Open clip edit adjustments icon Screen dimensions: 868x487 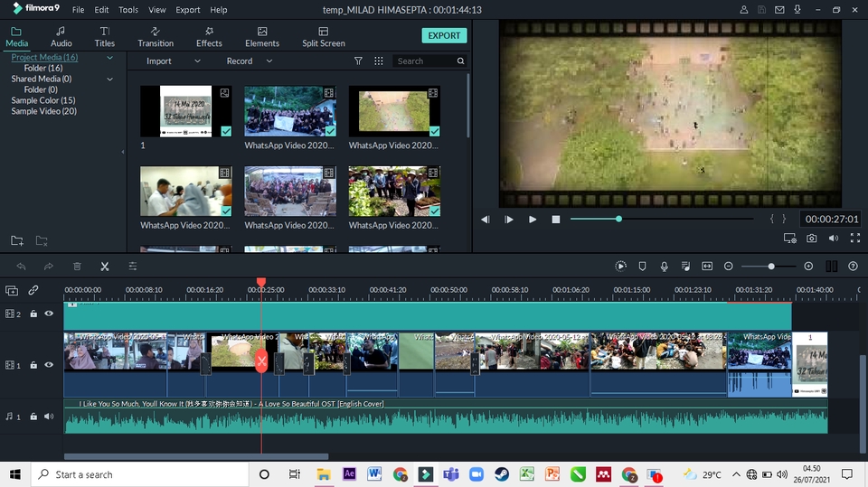coord(133,267)
